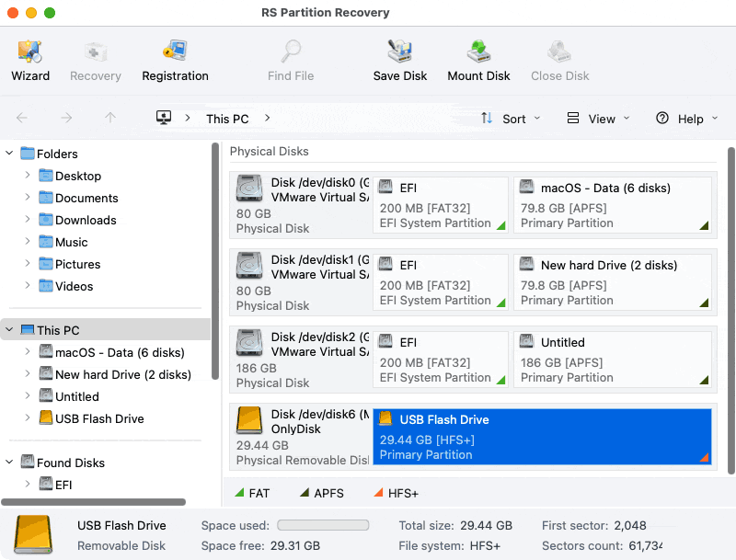Click the USB Flash Drive icon in sidebar
Image resolution: width=736 pixels, height=560 pixels.
click(x=47, y=418)
